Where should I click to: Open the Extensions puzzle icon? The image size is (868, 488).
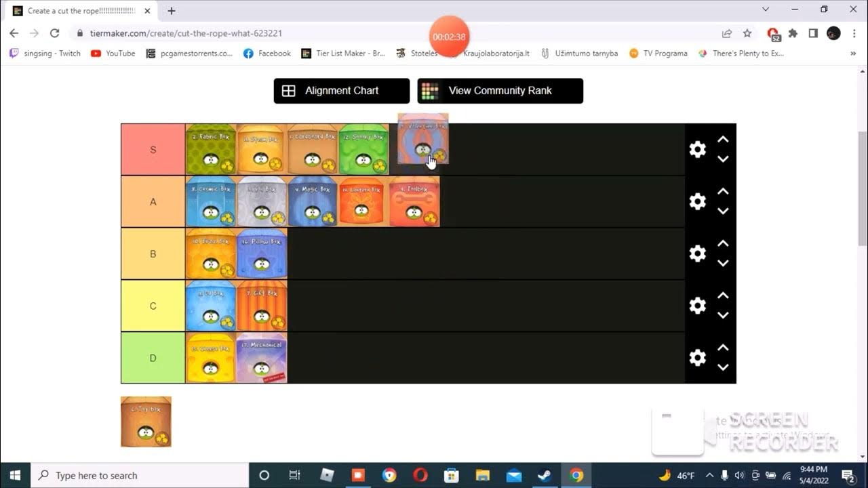[x=793, y=33]
